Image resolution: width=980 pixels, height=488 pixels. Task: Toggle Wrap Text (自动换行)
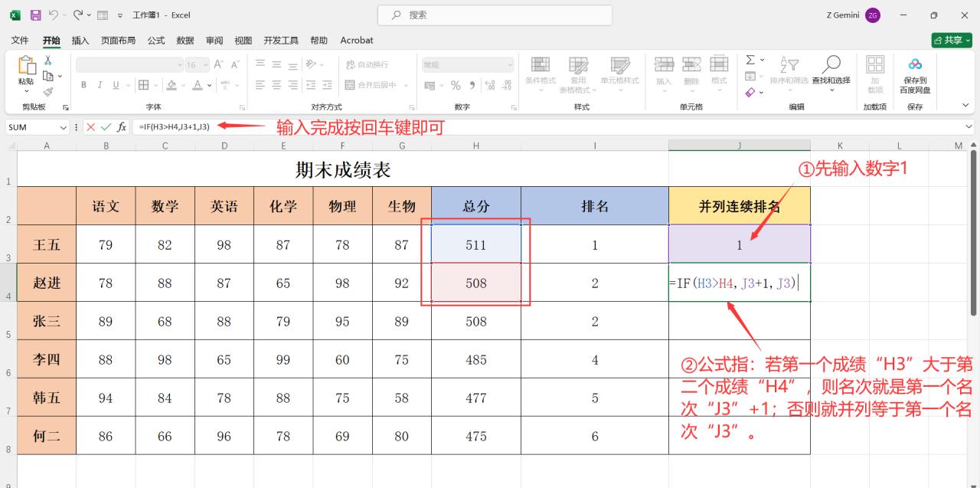coord(366,64)
